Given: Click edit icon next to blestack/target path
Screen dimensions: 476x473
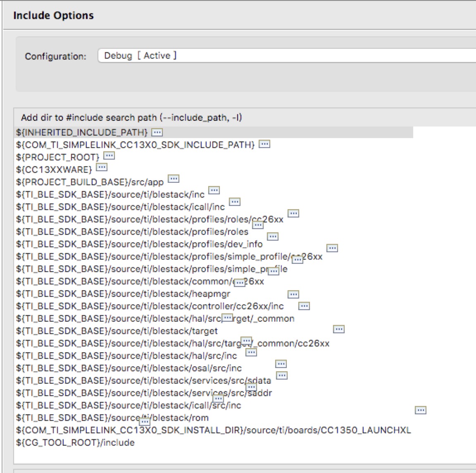Looking at the screenshot, I should tap(339, 330).
